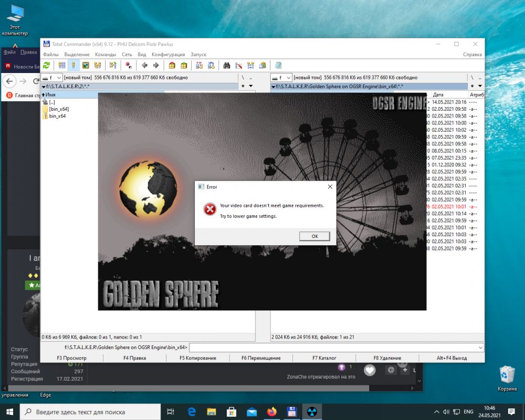Click the forward arrow toolbar icon
This screenshot has height=420, width=525.
click(x=156, y=66)
